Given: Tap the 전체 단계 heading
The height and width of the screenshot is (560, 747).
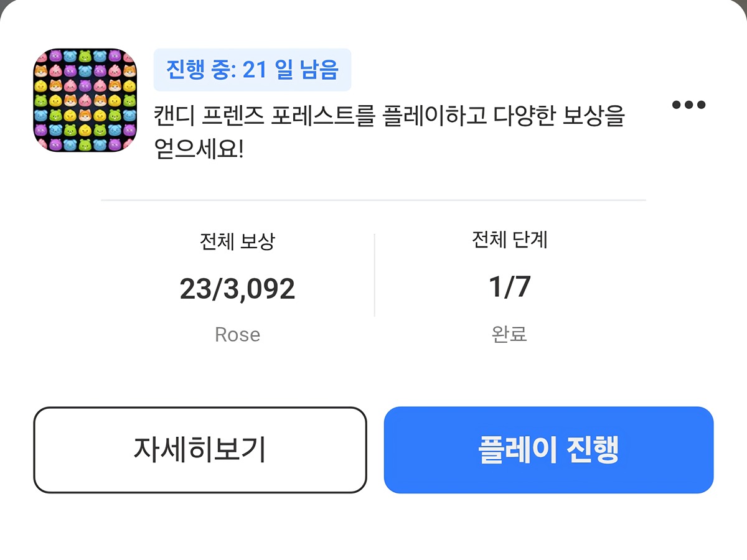Looking at the screenshot, I should click(x=510, y=240).
